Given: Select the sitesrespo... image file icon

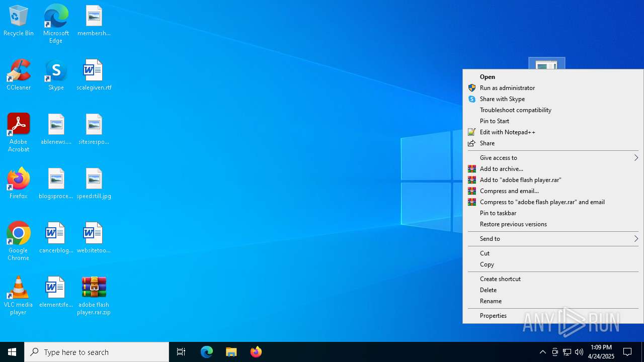Looking at the screenshot, I should (x=94, y=129).
